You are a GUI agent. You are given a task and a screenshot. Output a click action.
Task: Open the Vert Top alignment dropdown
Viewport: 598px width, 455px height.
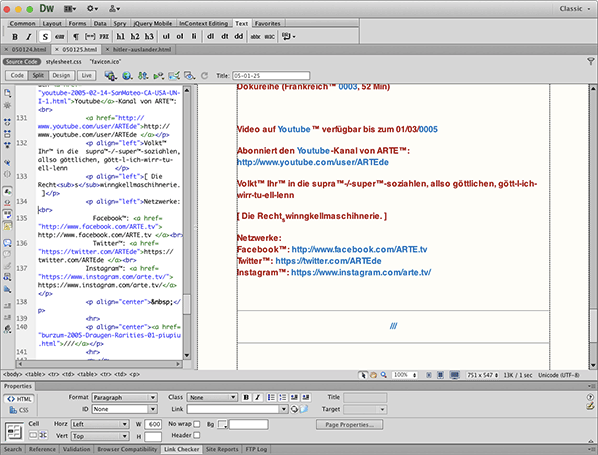[x=100, y=436]
